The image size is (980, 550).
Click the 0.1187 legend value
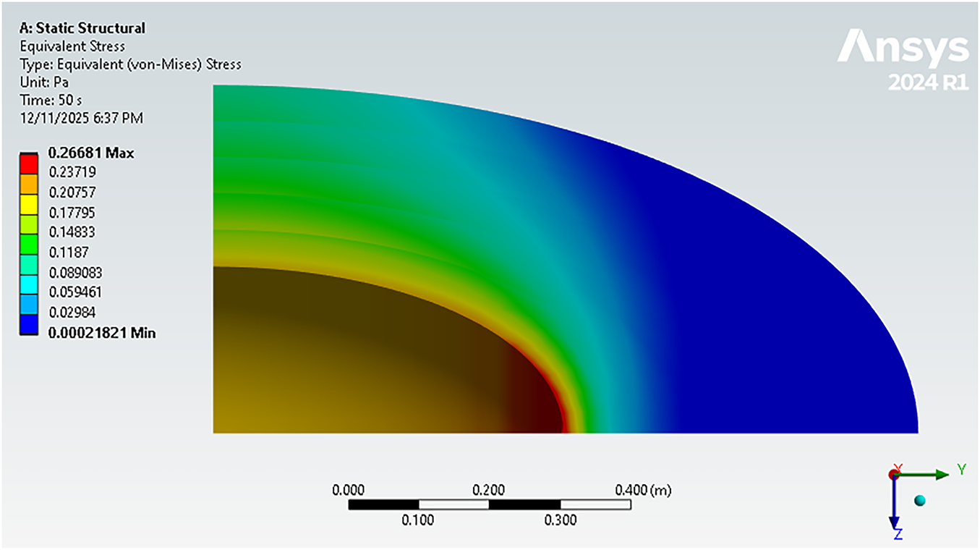tap(65, 253)
